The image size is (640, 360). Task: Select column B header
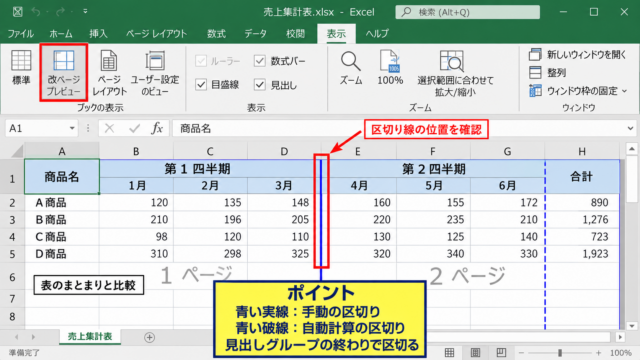[x=136, y=151]
